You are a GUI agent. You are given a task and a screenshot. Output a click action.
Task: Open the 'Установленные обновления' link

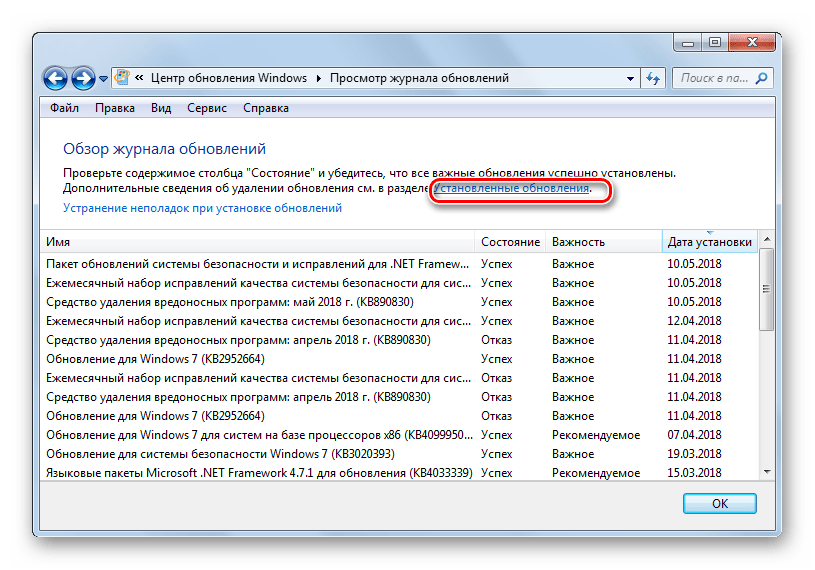(x=511, y=188)
